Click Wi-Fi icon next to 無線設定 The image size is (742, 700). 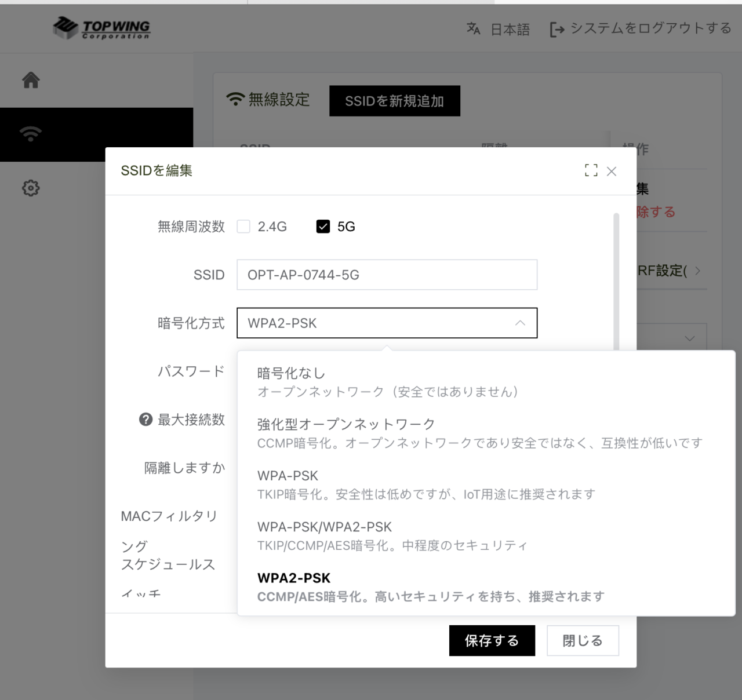coord(235,99)
